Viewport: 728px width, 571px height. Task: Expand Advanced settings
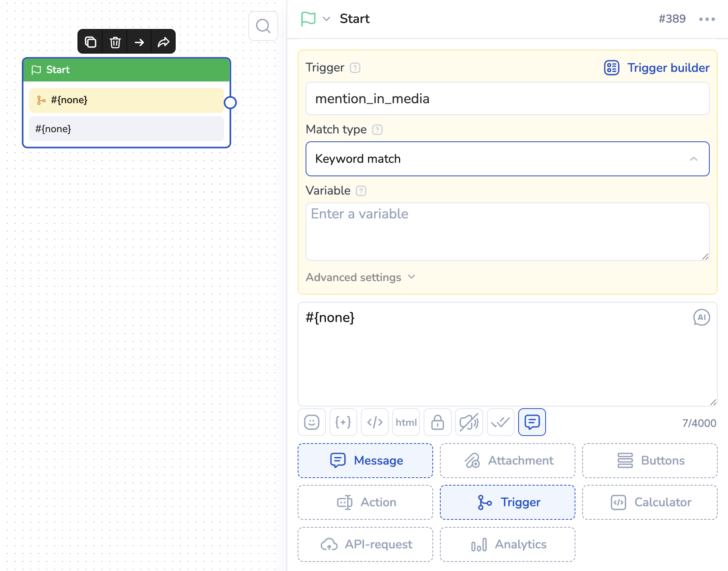[x=360, y=277]
